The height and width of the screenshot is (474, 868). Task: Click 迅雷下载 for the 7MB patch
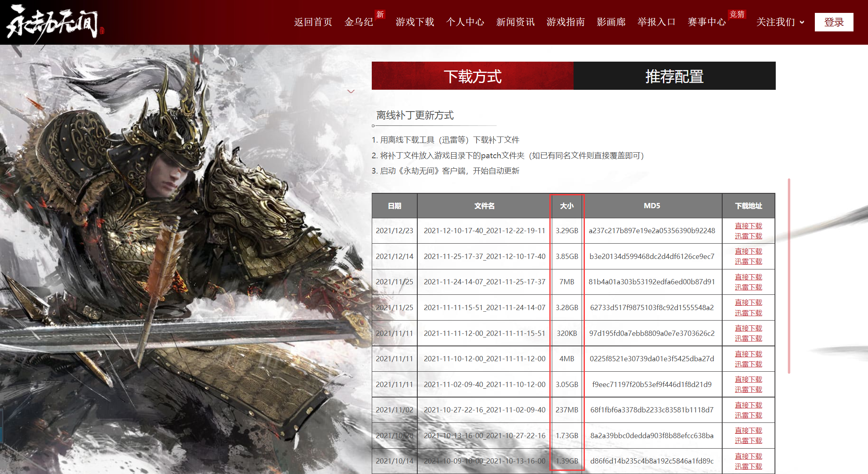coord(748,287)
